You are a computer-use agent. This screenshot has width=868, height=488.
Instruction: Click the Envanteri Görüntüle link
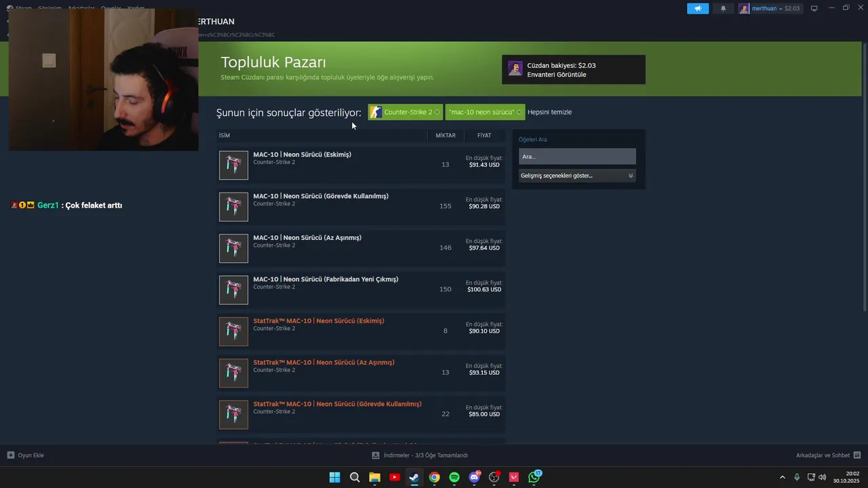pyautogui.click(x=556, y=75)
